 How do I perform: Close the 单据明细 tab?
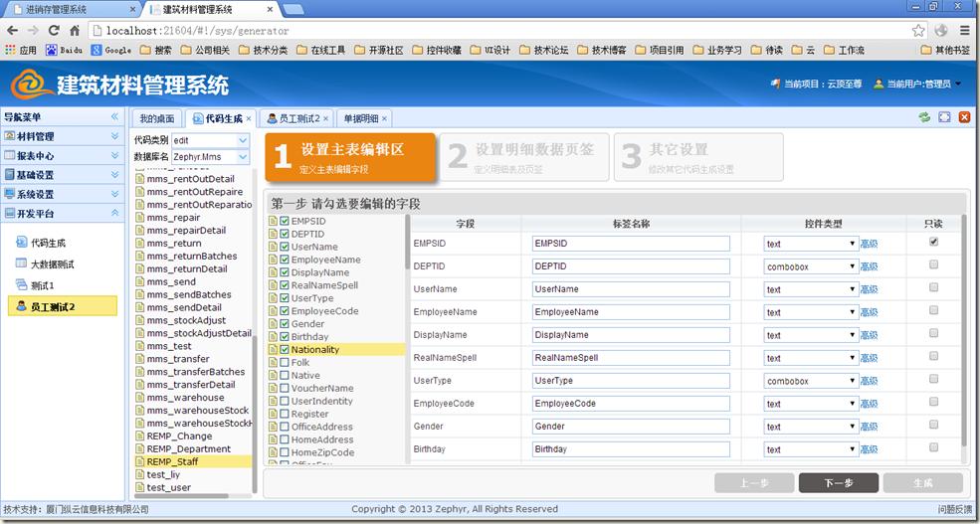tap(384, 118)
